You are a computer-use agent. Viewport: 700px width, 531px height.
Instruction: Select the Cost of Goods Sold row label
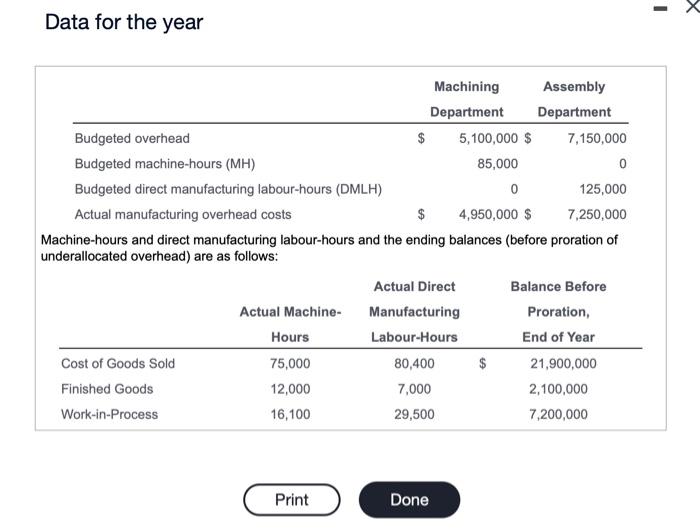118,363
